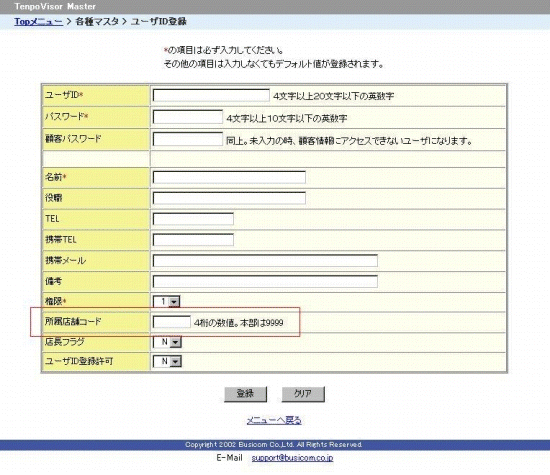Click the ユーザID登録 breadcrumb text
The image size is (550, 475).
coord(159,21)
